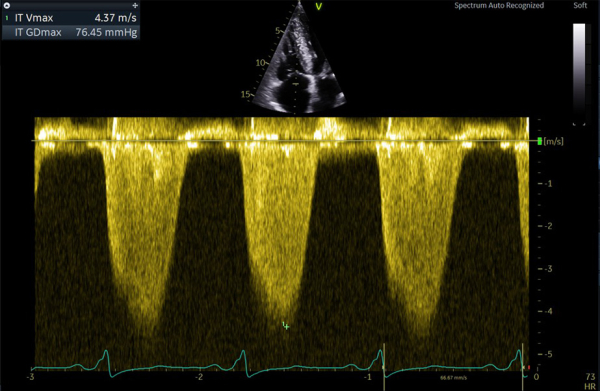The height and width of the screenshot is (391, 600).
Task: Select the IT GDmax result row
Action: click(71, 32)
